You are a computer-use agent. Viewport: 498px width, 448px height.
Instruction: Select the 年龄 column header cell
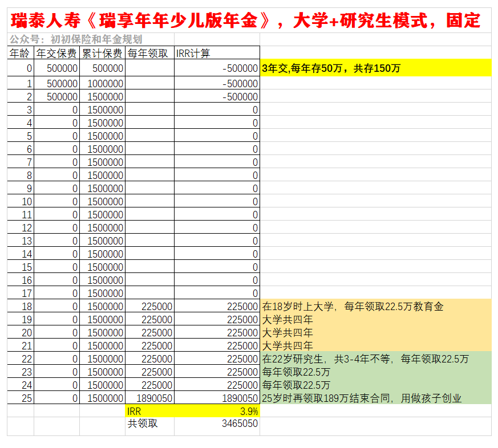tap(21, 52)
